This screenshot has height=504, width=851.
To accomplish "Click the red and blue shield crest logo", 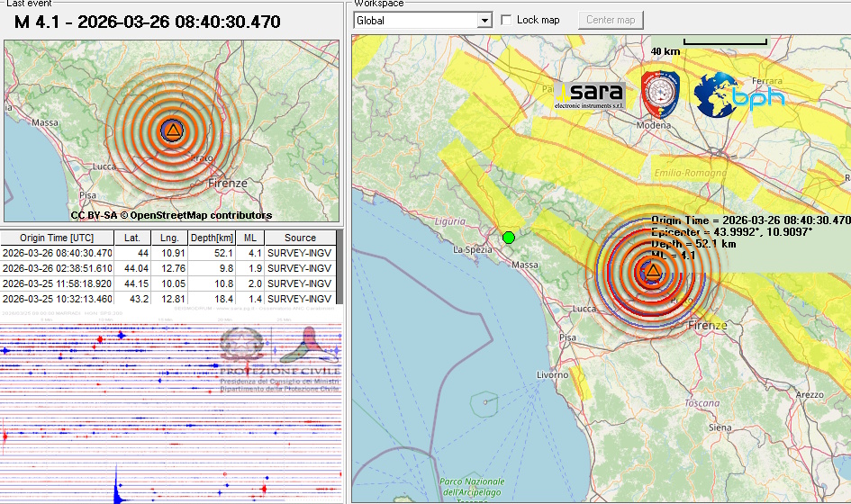I will tap(660, 94).
